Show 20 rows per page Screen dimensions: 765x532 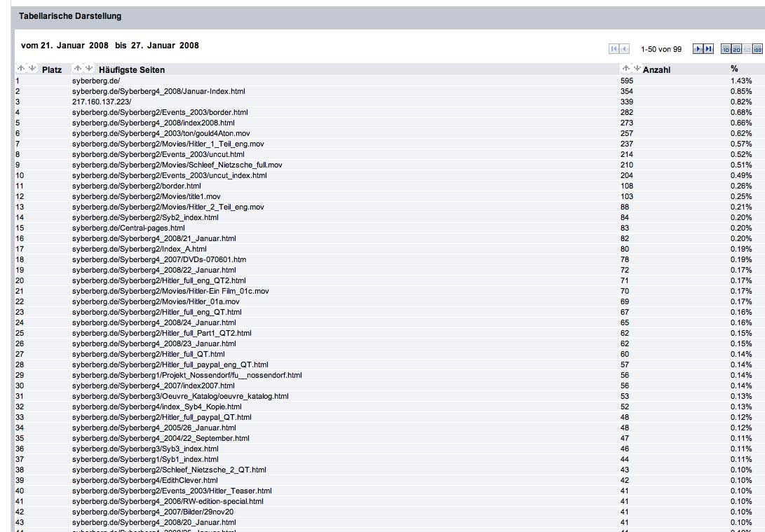[x=736, y=48]
